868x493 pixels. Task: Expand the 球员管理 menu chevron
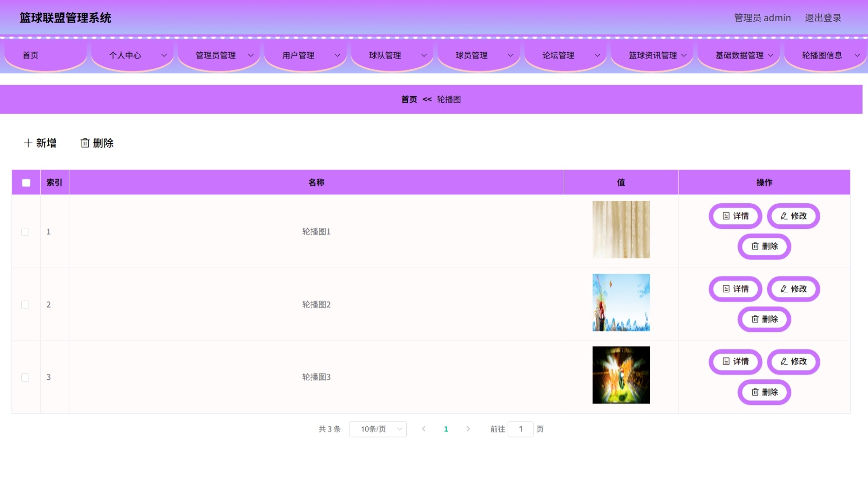tap(511, 56)
